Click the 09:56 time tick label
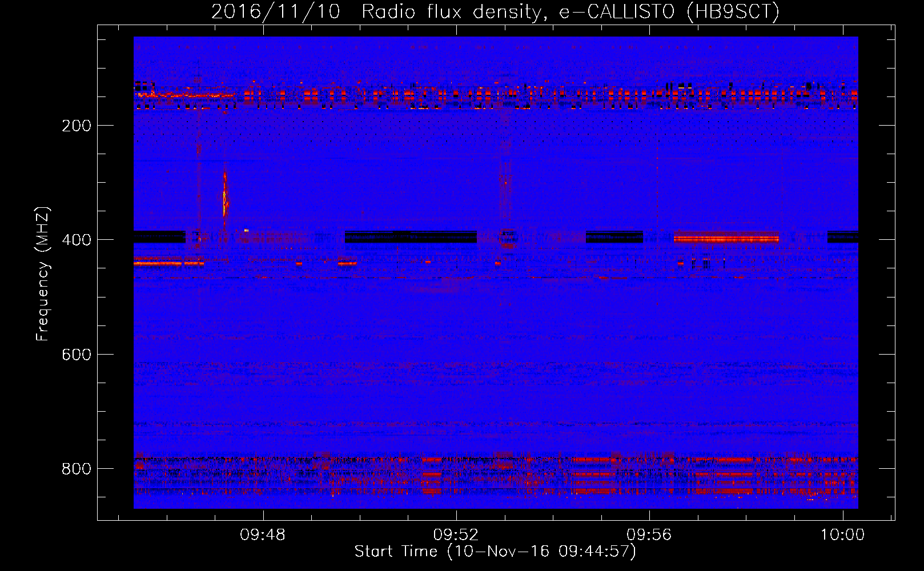 coord(649,535)
